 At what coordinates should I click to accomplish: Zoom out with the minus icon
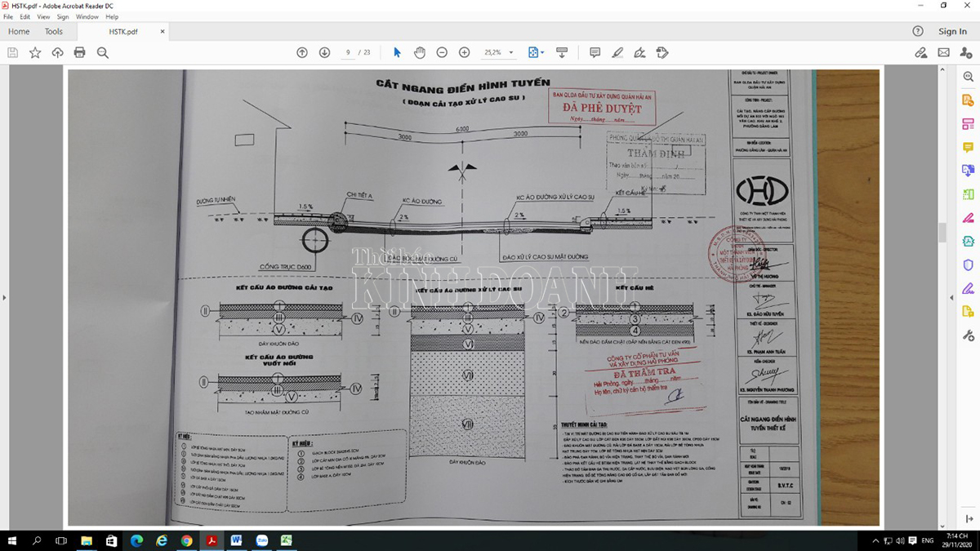pyautogui.click(x=442, y=52)
